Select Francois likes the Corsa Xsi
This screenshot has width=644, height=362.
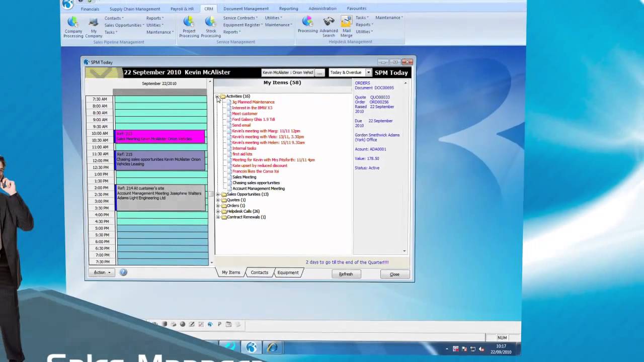pyautogui.click(x=256, y=171)
